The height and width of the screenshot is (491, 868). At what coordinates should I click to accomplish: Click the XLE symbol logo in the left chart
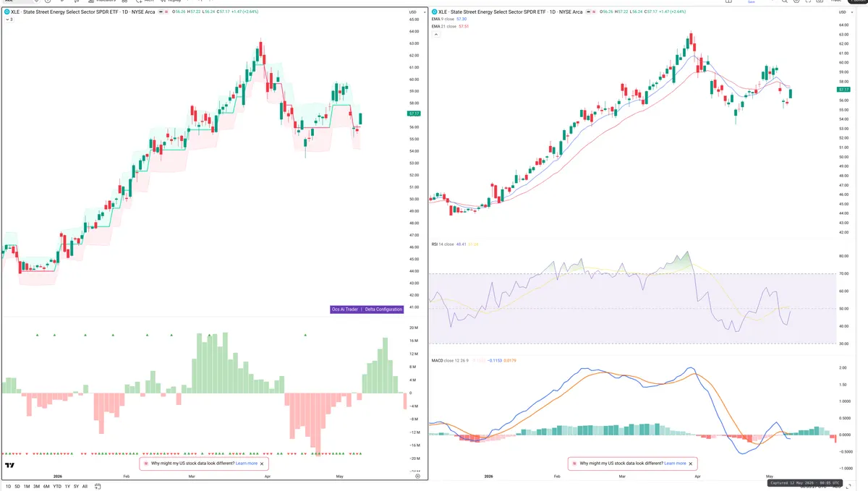click(7, 12)
